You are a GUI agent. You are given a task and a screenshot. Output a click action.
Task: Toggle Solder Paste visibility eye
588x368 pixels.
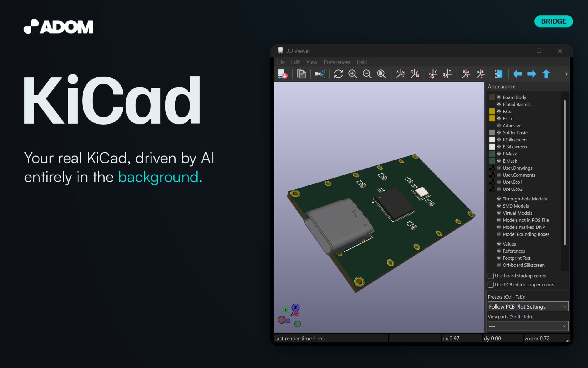499,132
